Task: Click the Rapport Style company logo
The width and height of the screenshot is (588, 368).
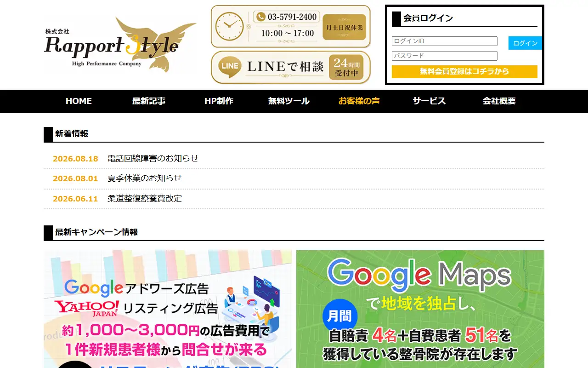Action: pyautogui.click(x=120, y=45)
